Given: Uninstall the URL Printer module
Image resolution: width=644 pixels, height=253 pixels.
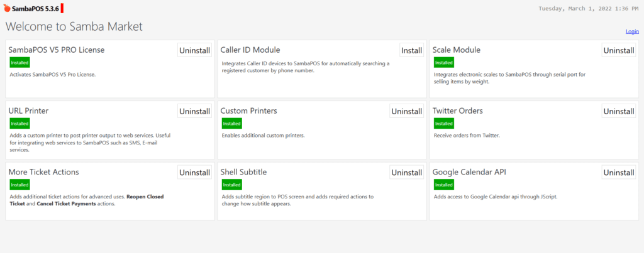Looking at the screenshot, I should [194, 111].
